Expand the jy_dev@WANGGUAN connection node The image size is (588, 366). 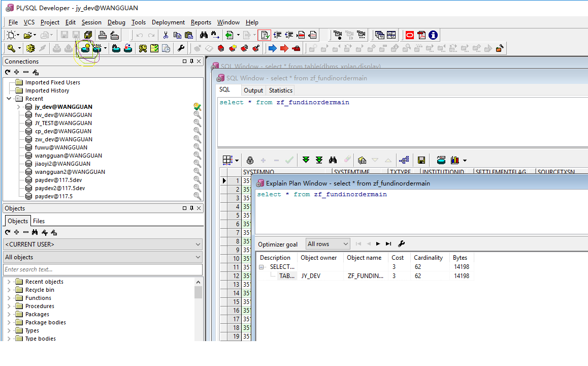pyautogui.click(x=19, y=107)
